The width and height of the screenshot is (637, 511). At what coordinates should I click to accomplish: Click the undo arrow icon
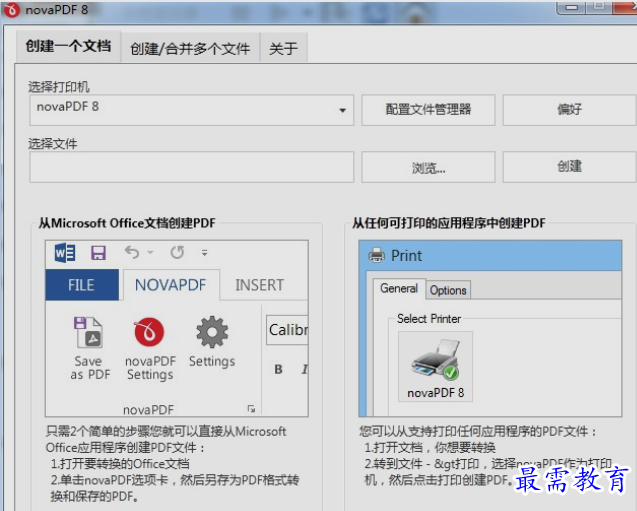pyautogui.click(x=132, y=252)
